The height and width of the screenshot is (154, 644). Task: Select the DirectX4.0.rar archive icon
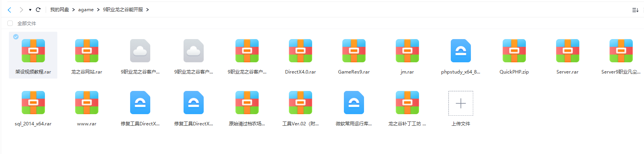[x=301, y=51]
